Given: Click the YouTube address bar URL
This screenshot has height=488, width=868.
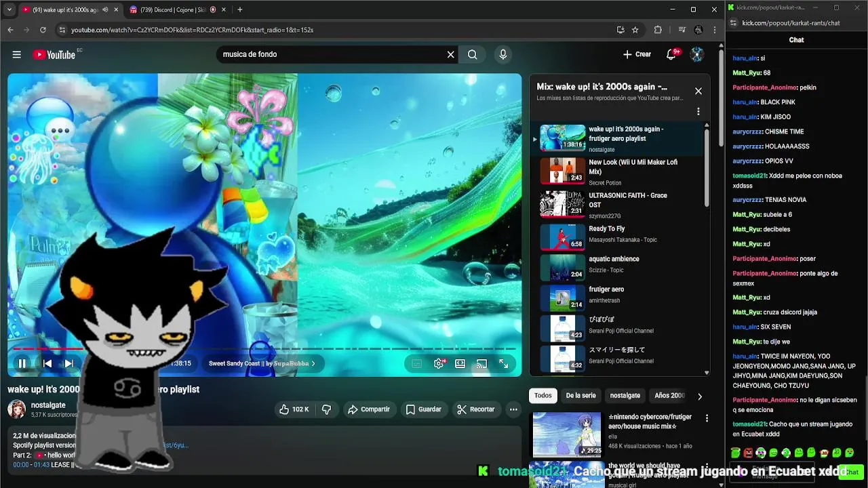Looking at the screenshot, I should pos(192,30).
